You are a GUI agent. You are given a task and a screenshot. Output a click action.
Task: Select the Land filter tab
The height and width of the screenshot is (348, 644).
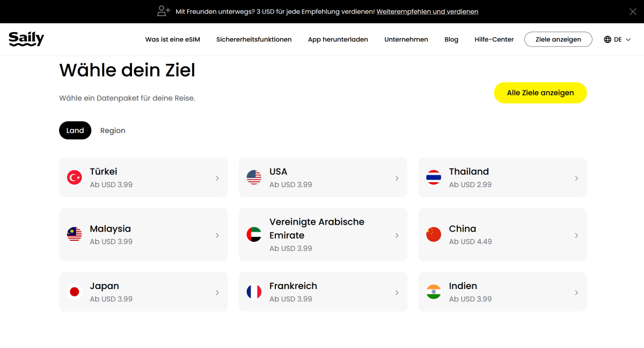pos(75,130)
